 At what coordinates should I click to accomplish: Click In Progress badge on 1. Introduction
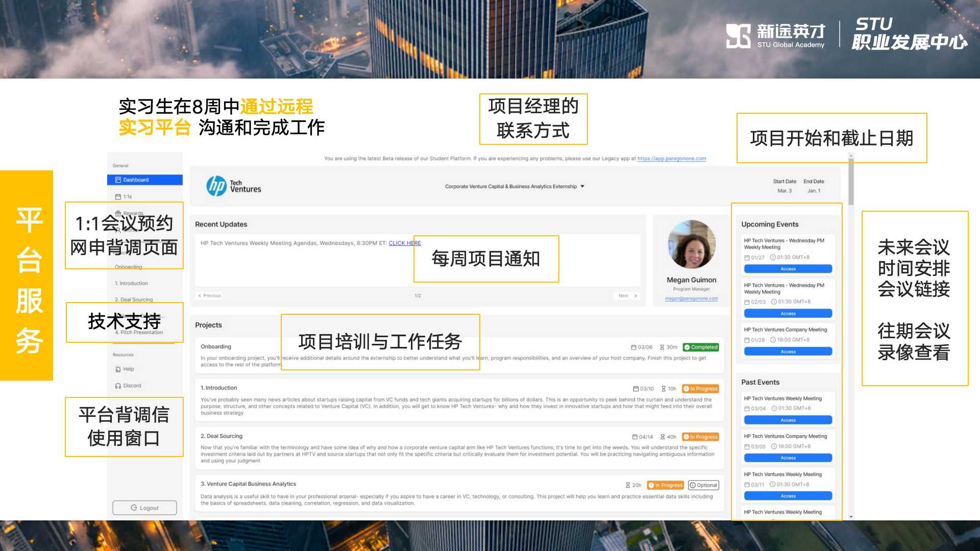(700, 389)
